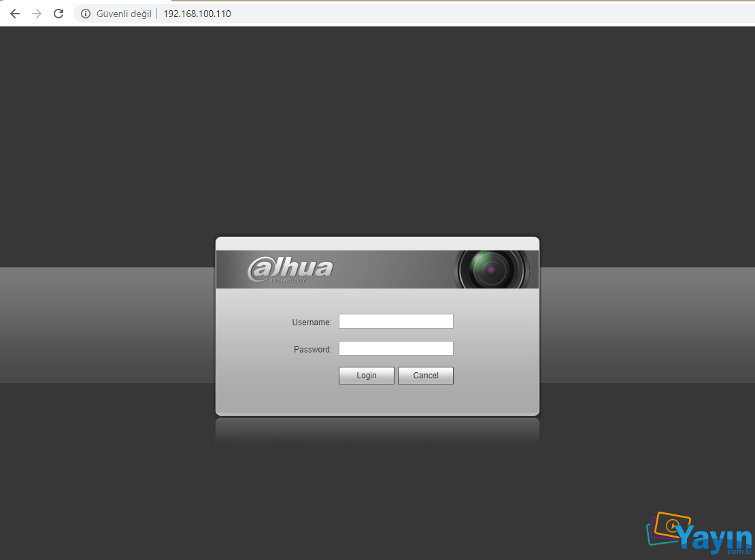Click the browser forward arrow
Viewport: 755px width, 560px height.
pos(37,14)
